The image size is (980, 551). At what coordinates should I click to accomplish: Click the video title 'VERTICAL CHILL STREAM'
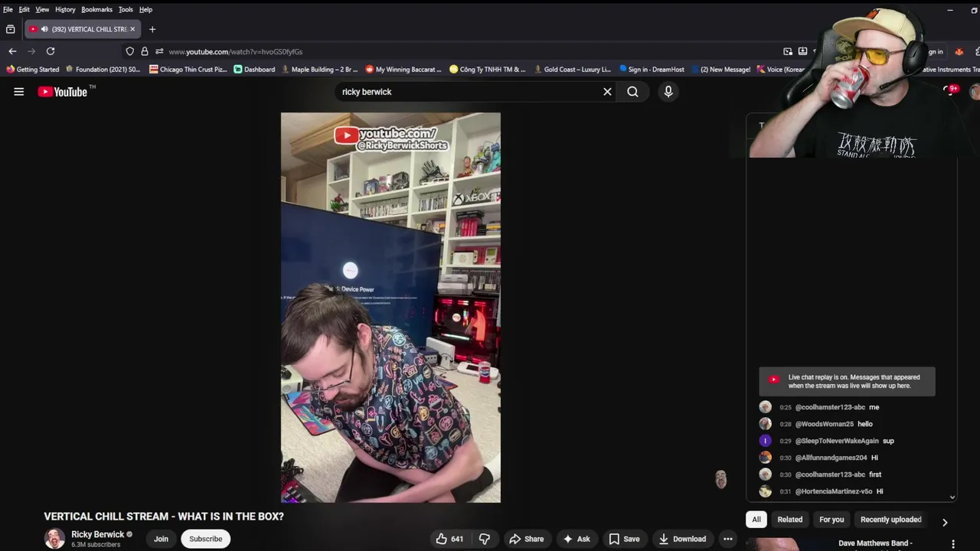click(x=164, y=517)
